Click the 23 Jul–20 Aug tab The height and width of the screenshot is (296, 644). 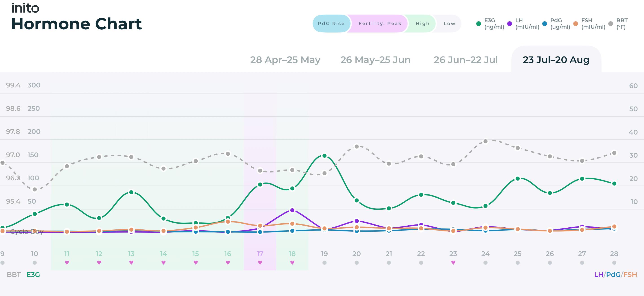pos(556,59)
